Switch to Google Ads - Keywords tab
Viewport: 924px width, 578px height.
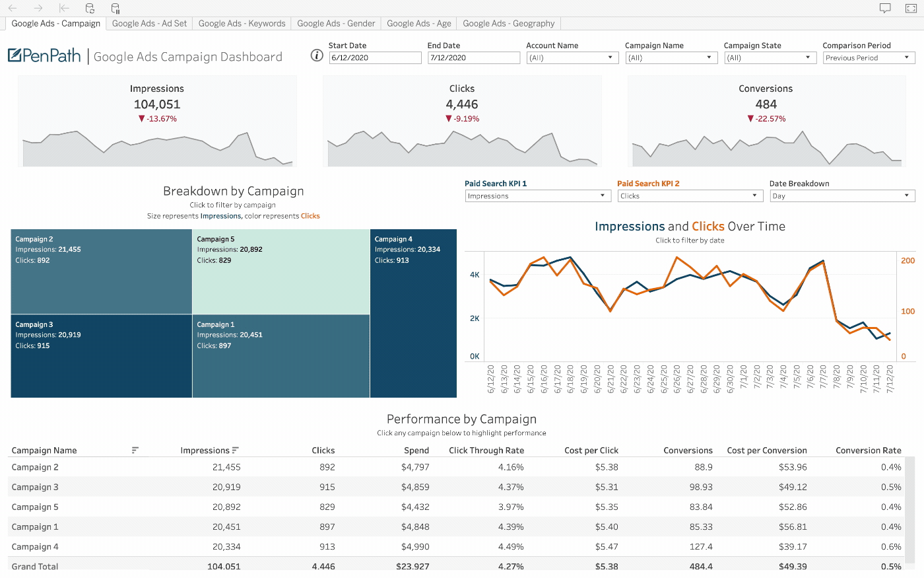(x=242, y=24)
